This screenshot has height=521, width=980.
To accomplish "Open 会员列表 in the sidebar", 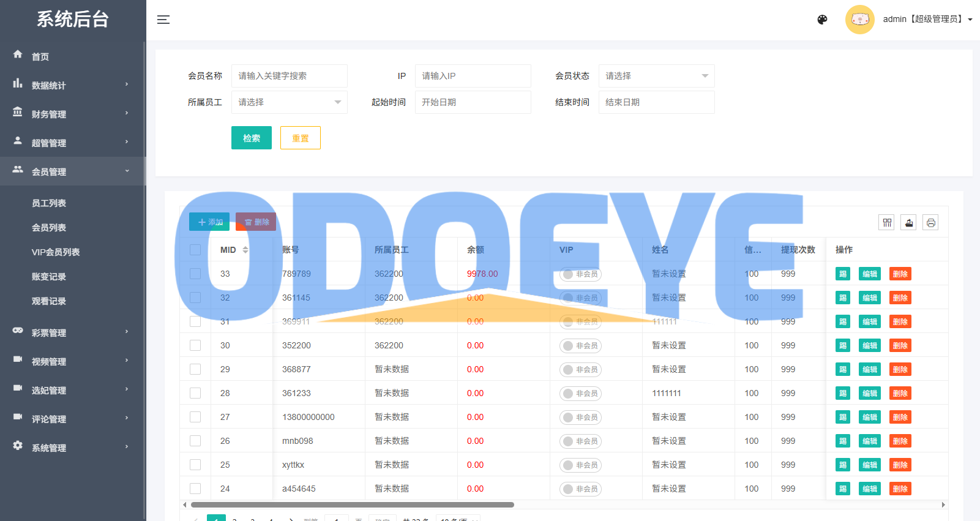I will coord(49,228).
